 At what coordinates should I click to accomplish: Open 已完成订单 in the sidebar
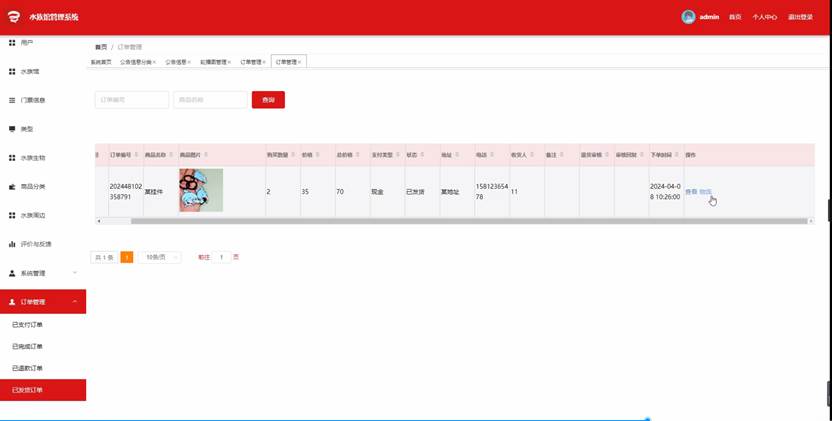coord(27,346)
